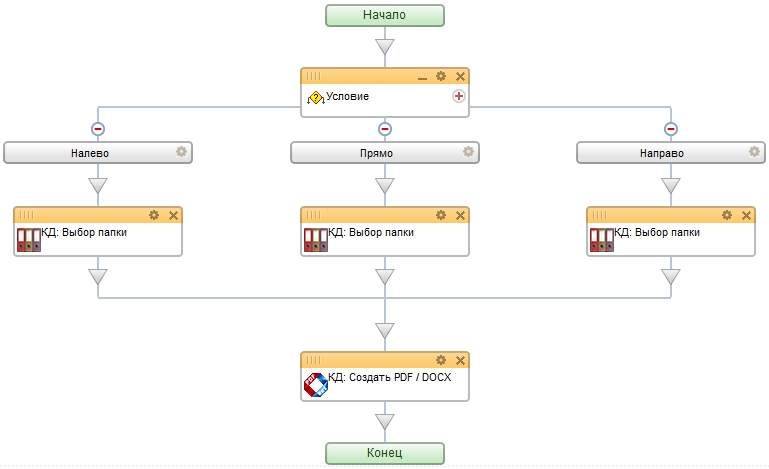Remove the Направо branch with minus icon

671,128
